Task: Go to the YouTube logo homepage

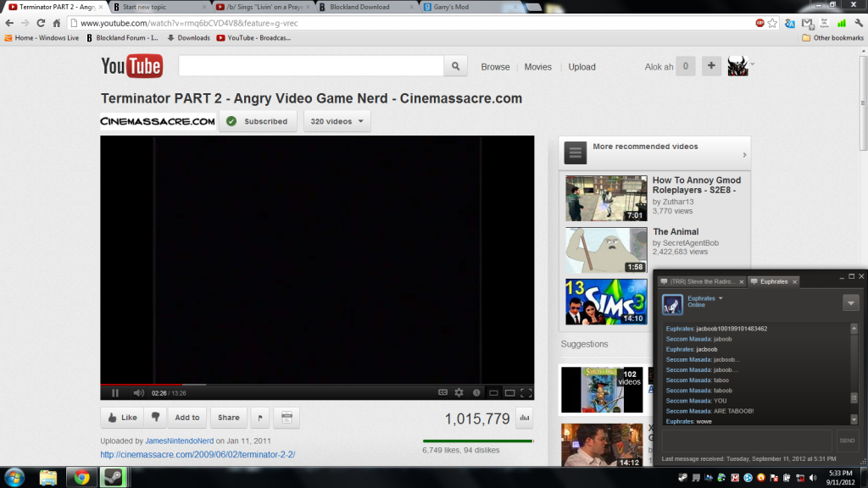Action: pyautogui.click(x=131, y=66)
